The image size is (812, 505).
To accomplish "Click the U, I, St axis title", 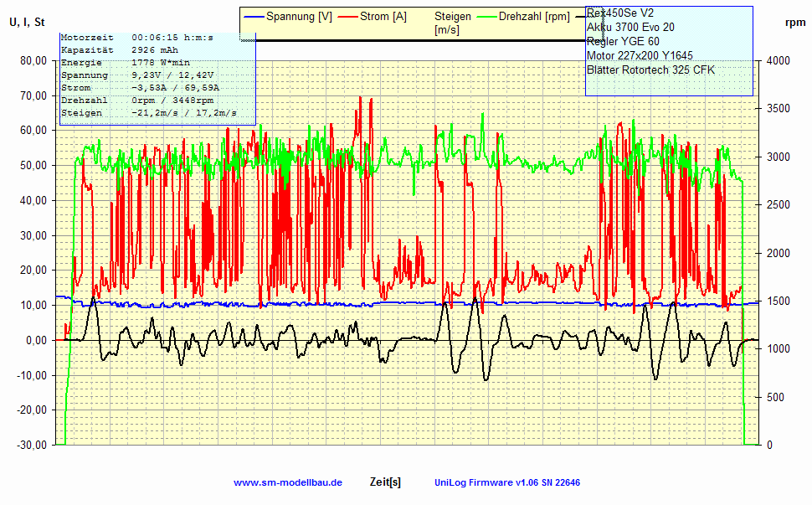I will pos(27,23).
